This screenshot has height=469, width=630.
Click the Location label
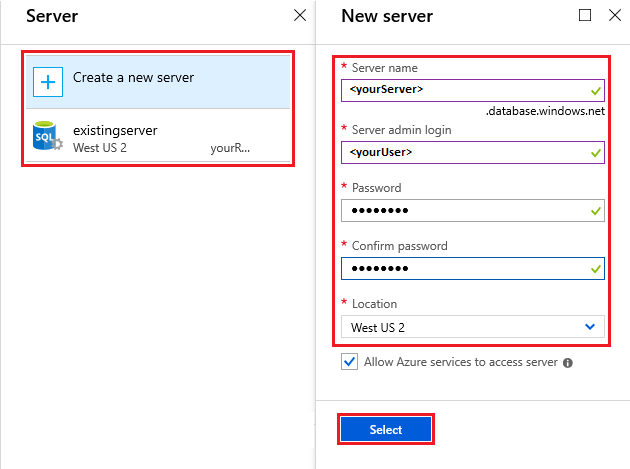(x=374, y=304)
